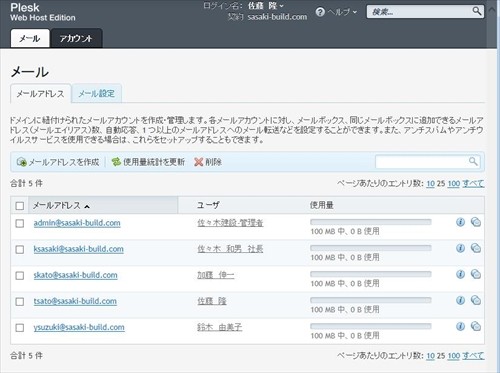The height and width of the screenshot is (373, 500).
Task: Open skato@sasaki-build.com mail address link
Action: pyautogui.click(x=75, y=275)
